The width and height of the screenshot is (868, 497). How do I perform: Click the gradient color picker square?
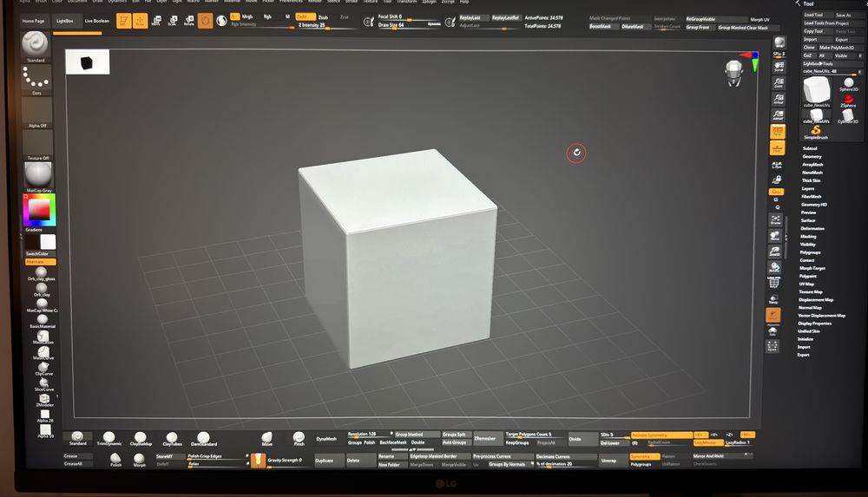click(39, 210)
